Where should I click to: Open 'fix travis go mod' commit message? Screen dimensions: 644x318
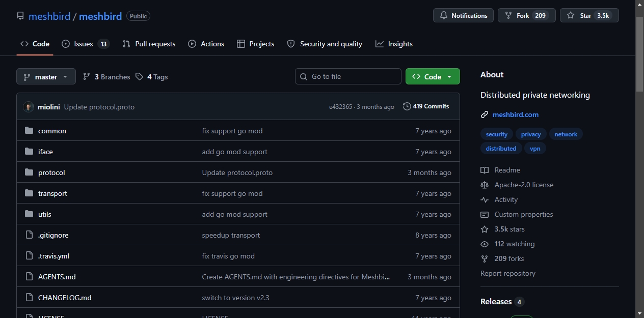[x=228, y=256]
